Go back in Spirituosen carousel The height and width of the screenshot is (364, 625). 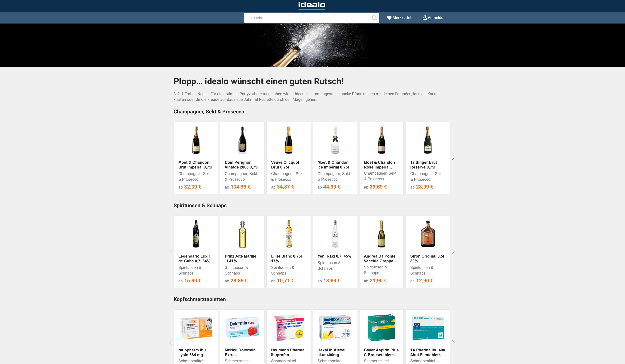point(170,252)
